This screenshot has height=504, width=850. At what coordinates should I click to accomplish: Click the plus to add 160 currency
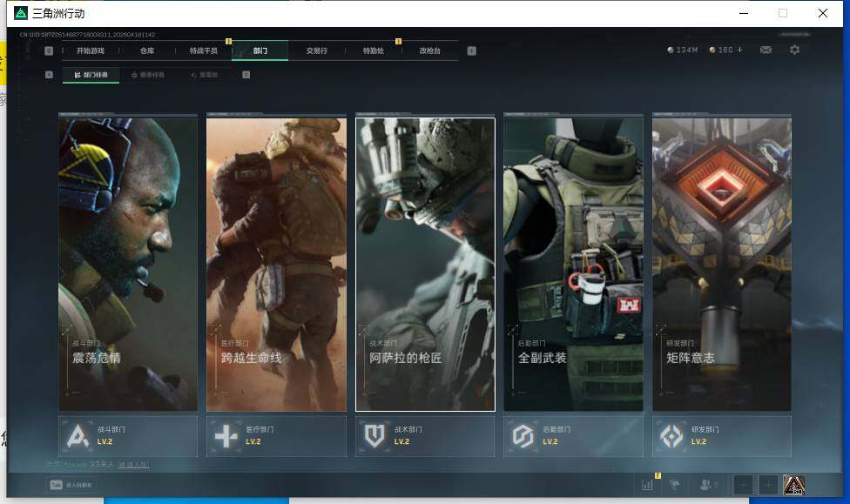tap(740, 50)
